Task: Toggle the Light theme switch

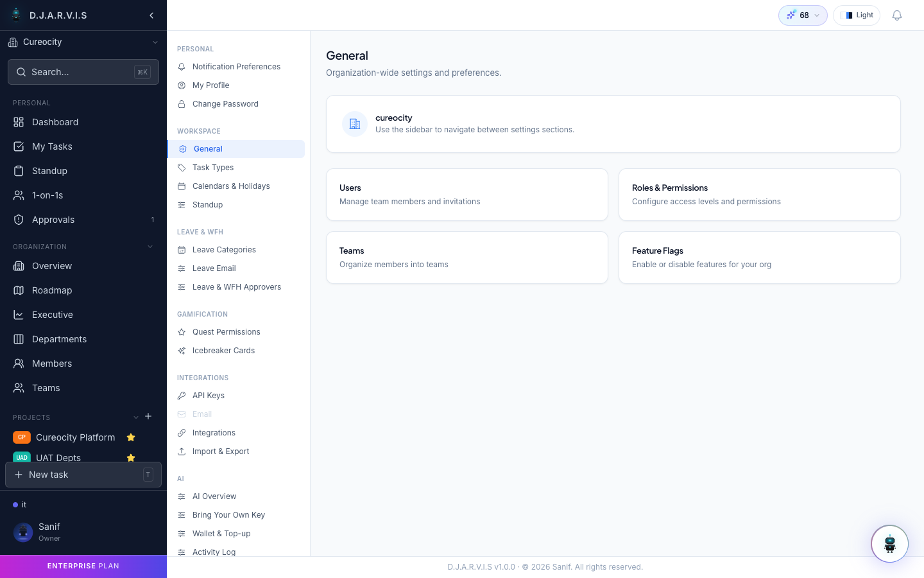Action: 857,15
